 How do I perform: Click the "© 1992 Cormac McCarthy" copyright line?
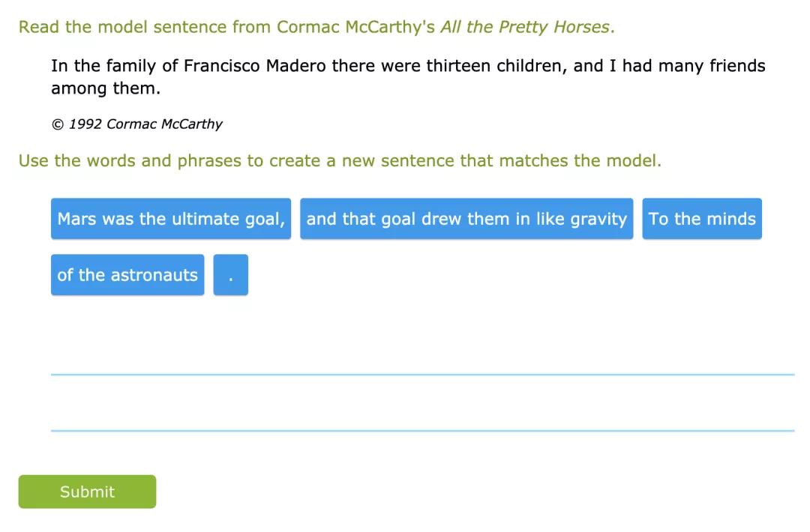point(136,124)
